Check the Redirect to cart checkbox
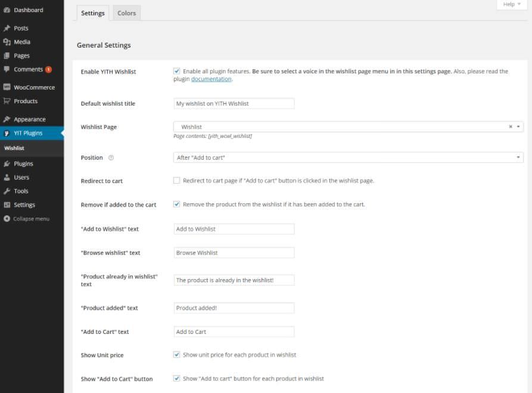 (176, 180)
